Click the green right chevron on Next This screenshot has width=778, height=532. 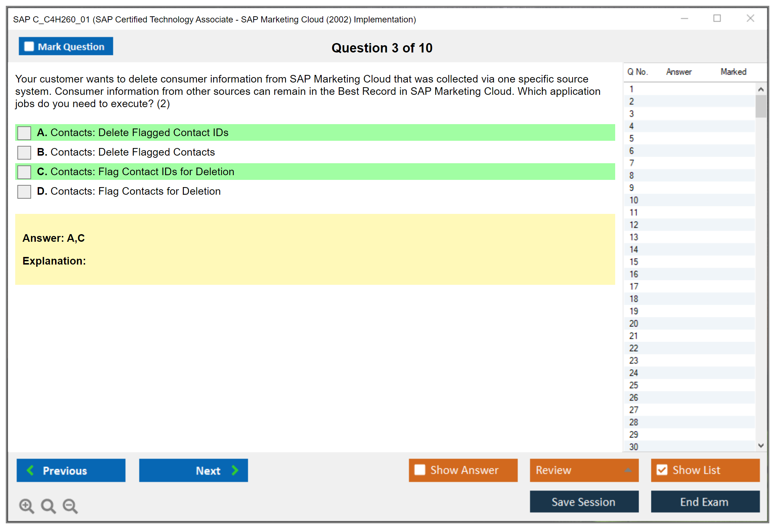point(235,470)
